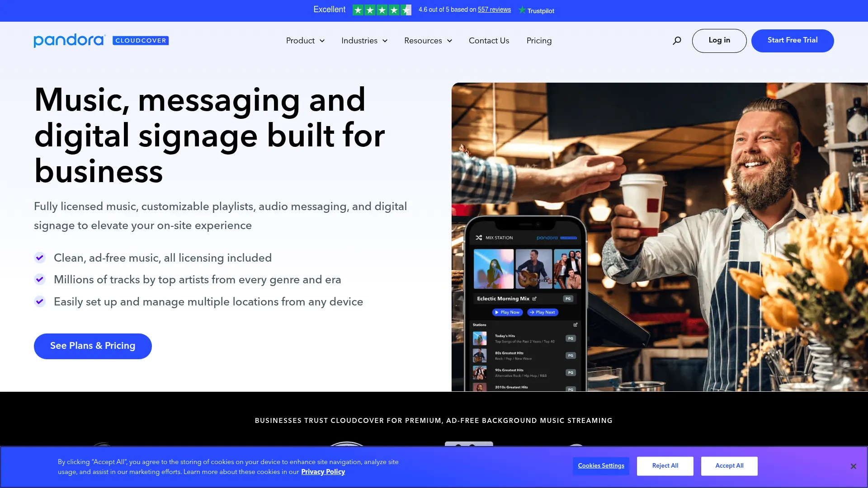Click checkmark icon beside multiple locations bullet
The width and height of the screenshot is (868, 488).
tap(40, 301)
